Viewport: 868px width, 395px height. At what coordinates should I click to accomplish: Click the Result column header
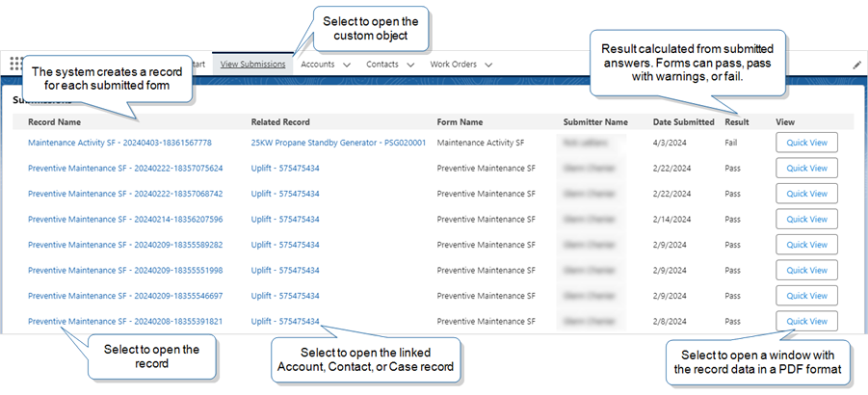coord(737,122)
